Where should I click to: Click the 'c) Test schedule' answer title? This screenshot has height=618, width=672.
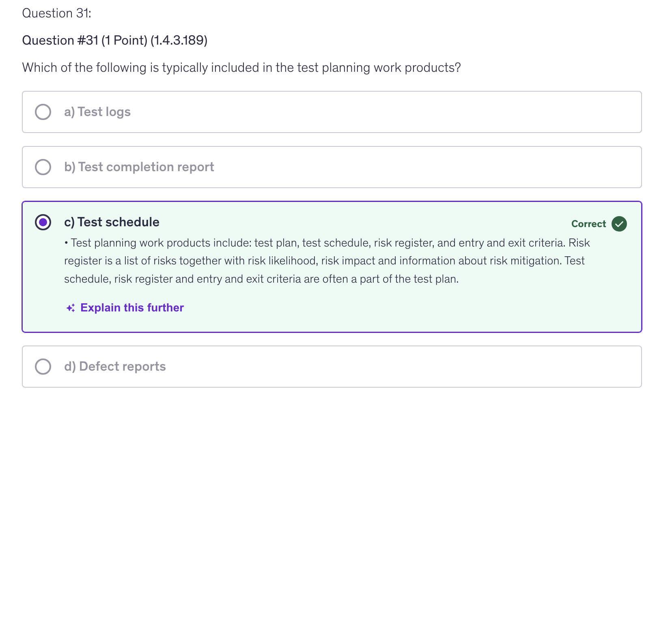(112, 222)
